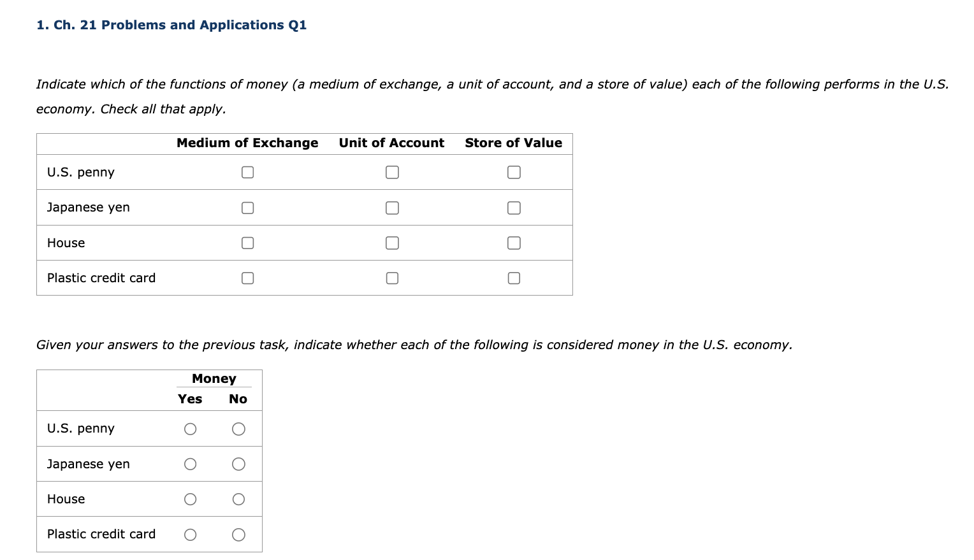Image resolution: width=974 pixels, height=560 pixels.
Task: Check Medium of Exchange for House
Action: tap(247, 243)
